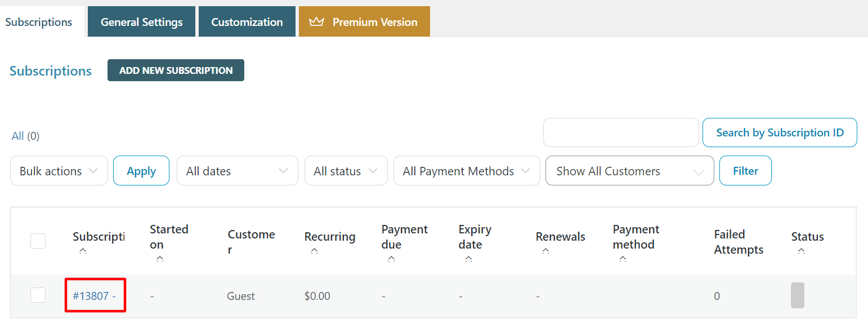Sort by Renewals column arrow
Viewport: 868px width, 323px height.
click(x=545, y=251)
